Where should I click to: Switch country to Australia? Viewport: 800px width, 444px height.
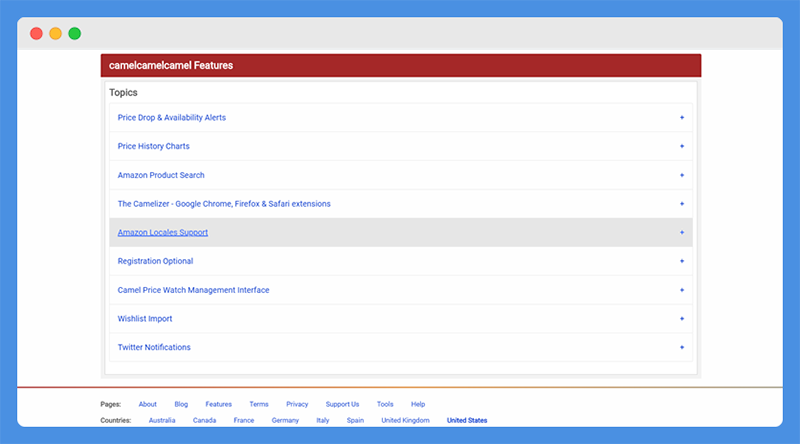point(162,421)
